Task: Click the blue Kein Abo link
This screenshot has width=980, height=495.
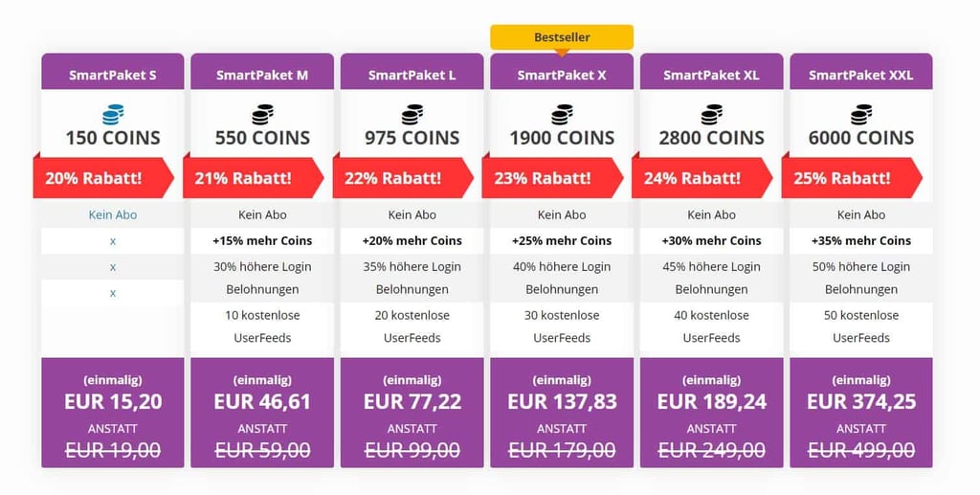Action: 113,215
